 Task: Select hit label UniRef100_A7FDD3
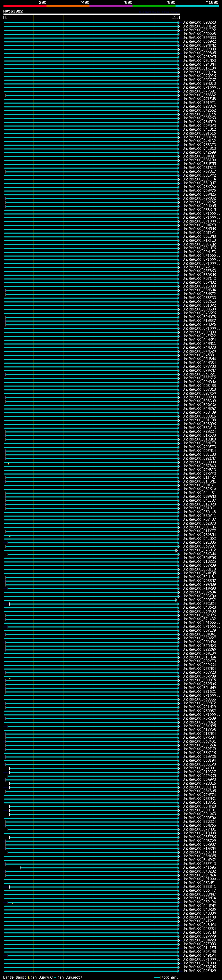(199, 944)
